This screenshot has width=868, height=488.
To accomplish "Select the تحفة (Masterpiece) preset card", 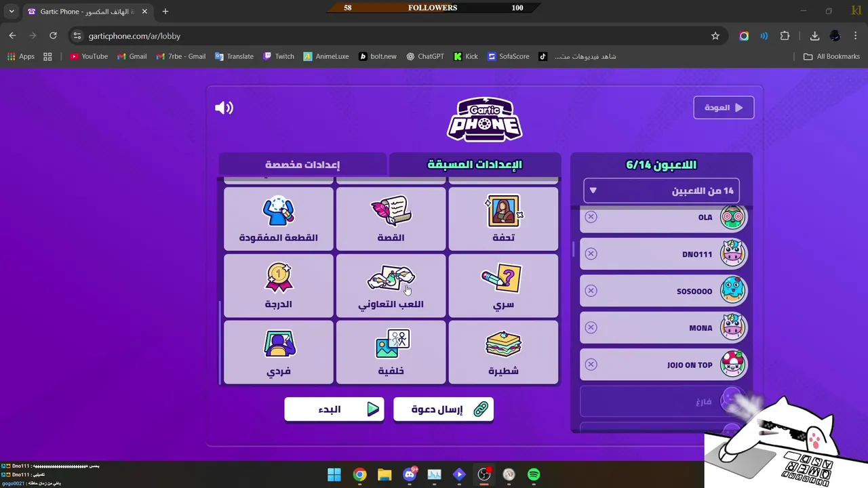I will click(503, 218).
